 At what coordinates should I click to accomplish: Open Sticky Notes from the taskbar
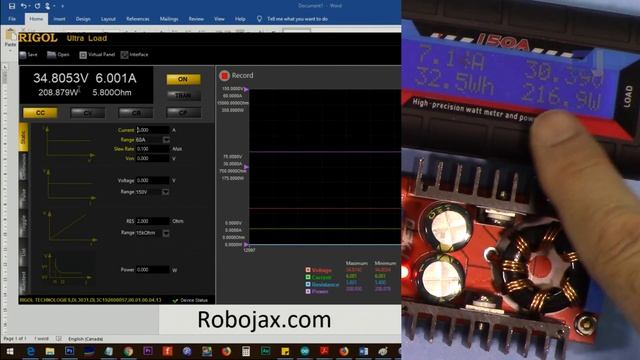pyautogui.click(x=285, y=351)
